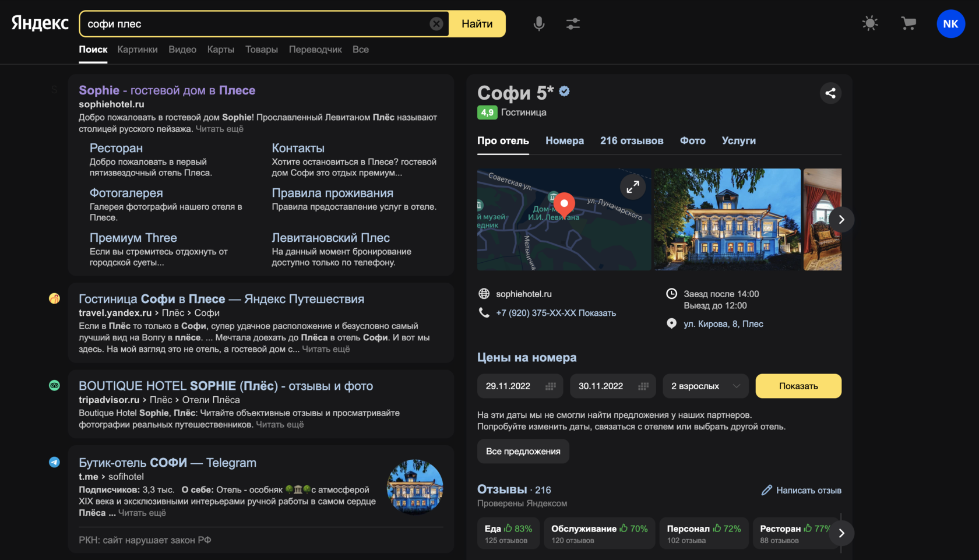The height and width of the screenshot is (560, 979).
Task: Open calendar for check-in date 29.11.2022
Action: tap(551, 386)
